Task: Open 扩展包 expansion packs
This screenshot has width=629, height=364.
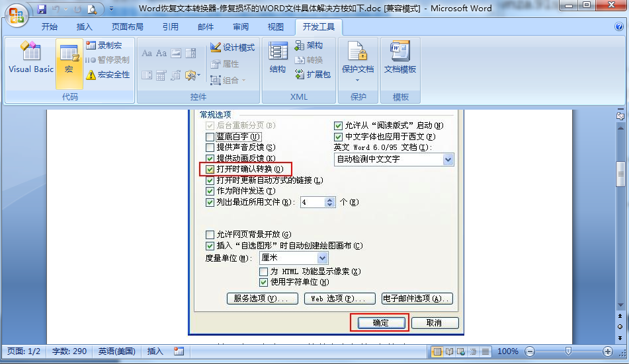Action: coord(312,74)
